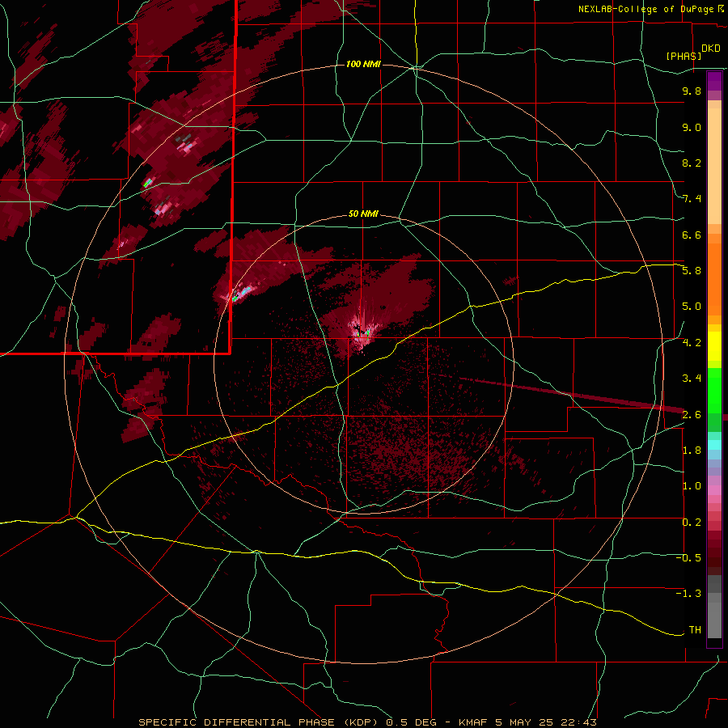This screenshot has height=728, width=728.
Task: Click the 0.2 scale value
Action: (x=692, y=523)
